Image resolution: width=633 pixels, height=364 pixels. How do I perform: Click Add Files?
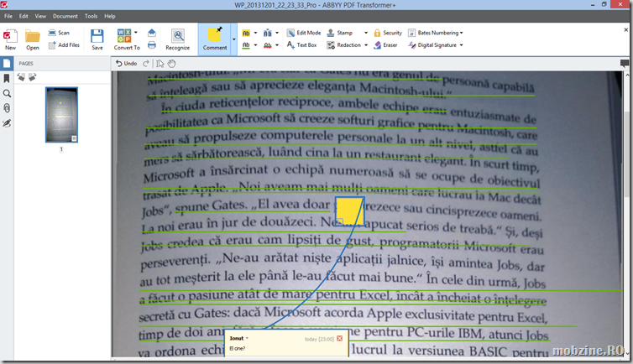click(x=64, y=45)
